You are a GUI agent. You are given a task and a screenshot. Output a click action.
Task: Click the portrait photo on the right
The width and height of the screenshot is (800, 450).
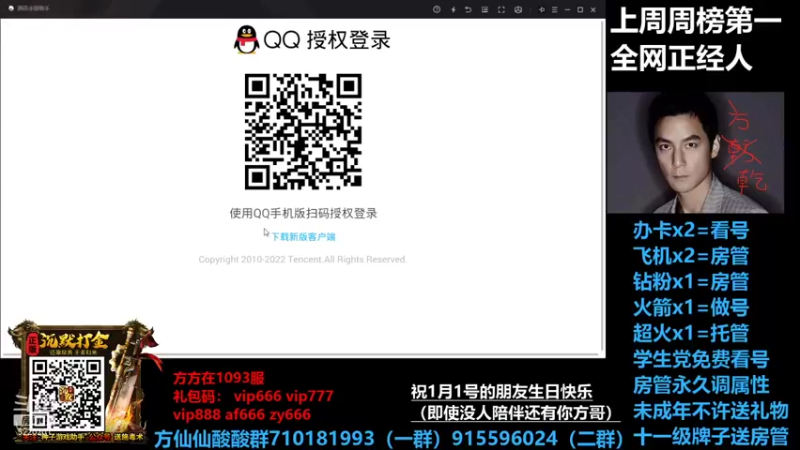point(695,152)
